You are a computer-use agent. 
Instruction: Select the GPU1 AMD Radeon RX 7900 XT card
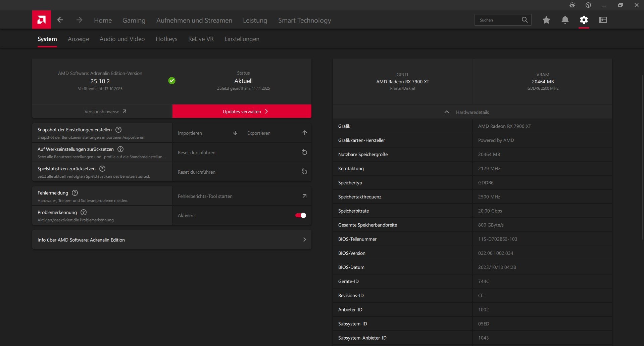coord(403,82)
